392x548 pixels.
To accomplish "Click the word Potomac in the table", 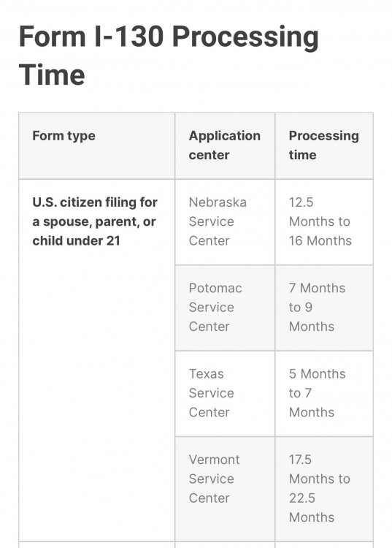I will 215,289.
